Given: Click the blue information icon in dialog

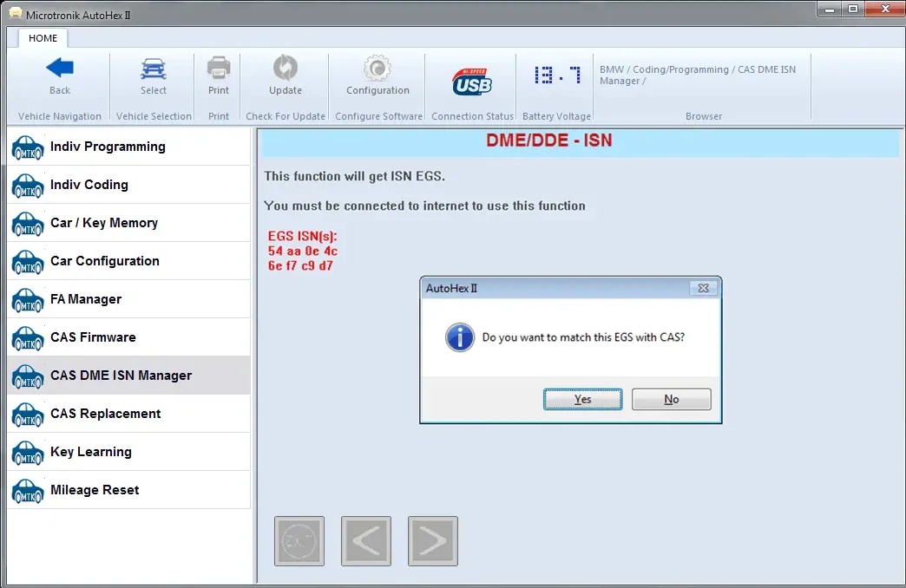Looking at the screenshot, I should pos(460,337).
